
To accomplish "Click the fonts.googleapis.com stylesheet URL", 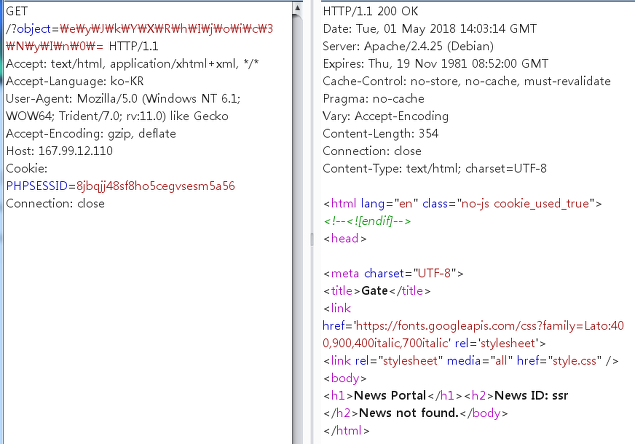I will pyautogui.click(x=490, y=325).
